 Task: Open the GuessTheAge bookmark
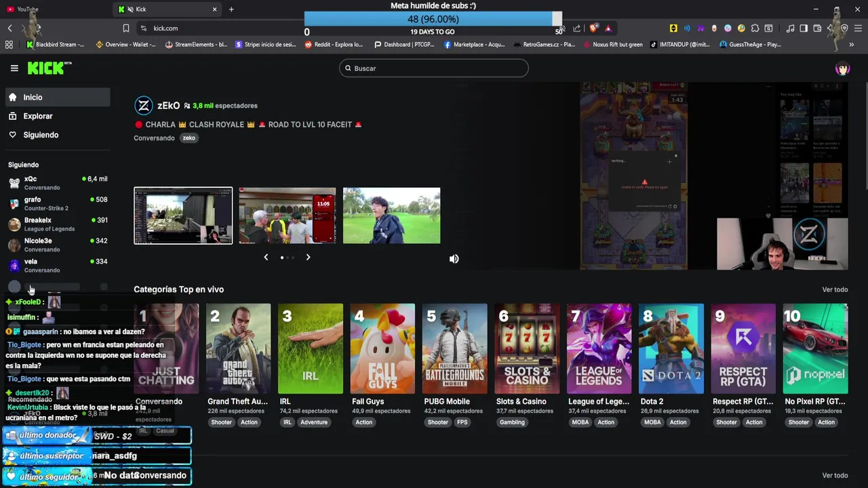(751, 45)
